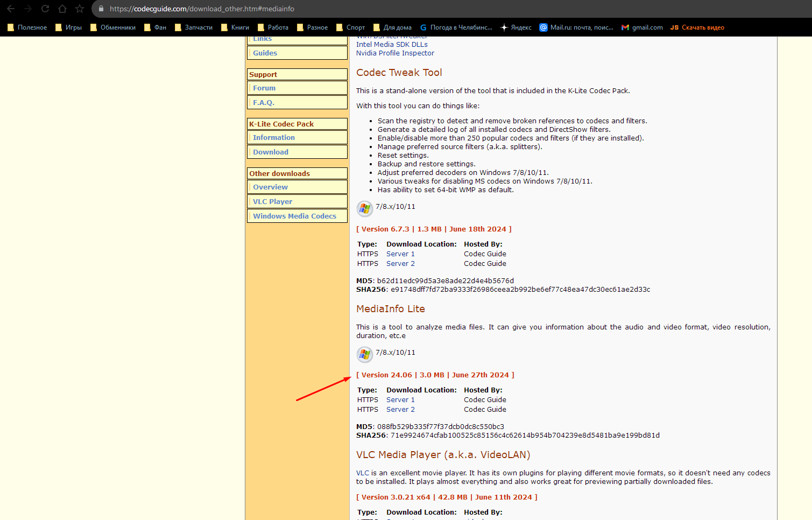Click MediaInfo Lite MD5 hash value

point(441,426)
